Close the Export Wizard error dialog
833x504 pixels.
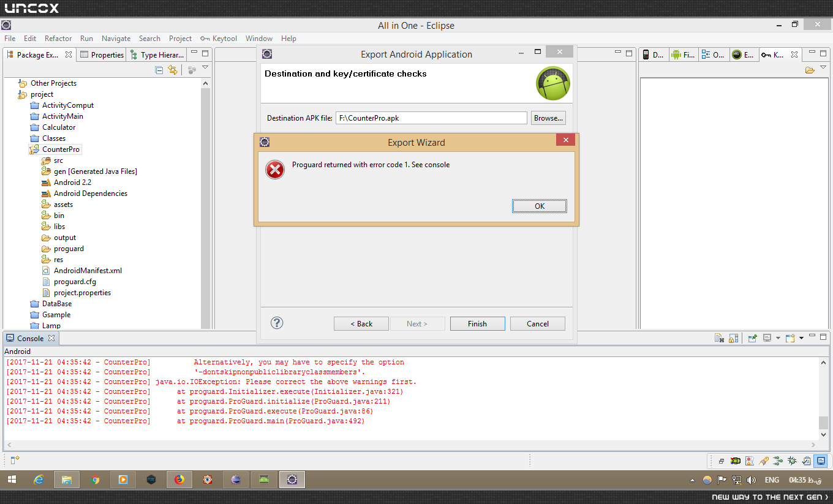click(565, 140)
